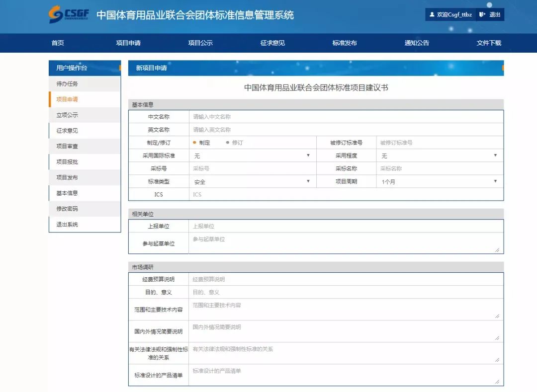Open 项目审查 in the sidebar
This screenshot has height=392, width=537.
pos(85,146)
